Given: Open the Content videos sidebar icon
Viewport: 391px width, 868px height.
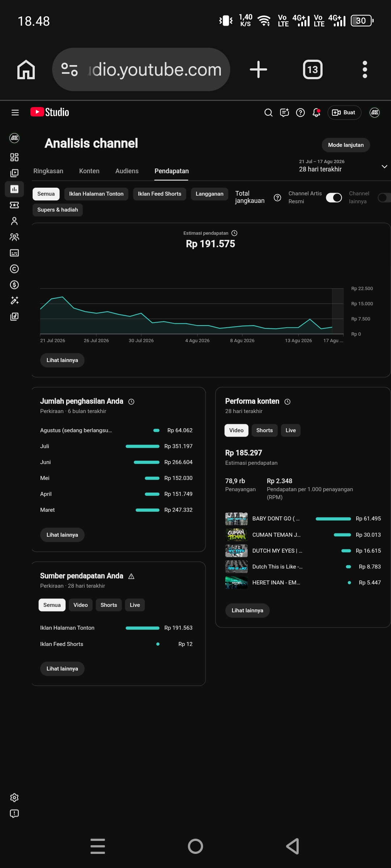Looking at the screenshot, I should [x=14, y=173].
